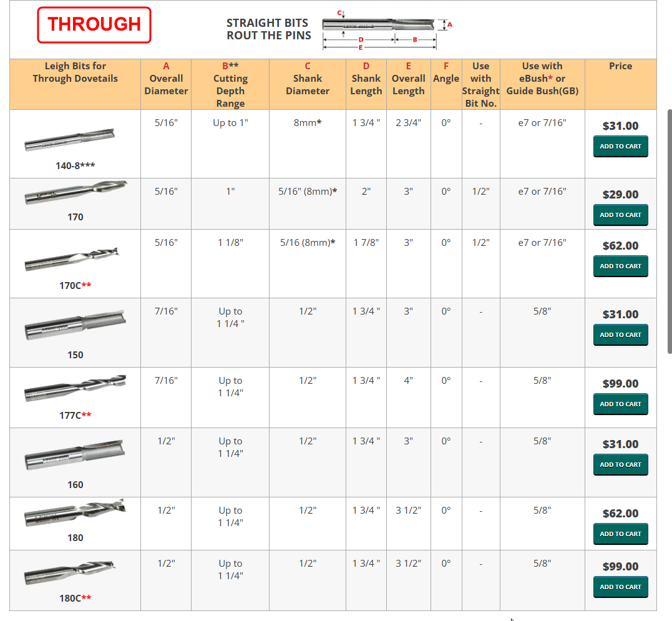Add the 177C bit to cart
The image size is (672, 621).
tap(620, 404)
